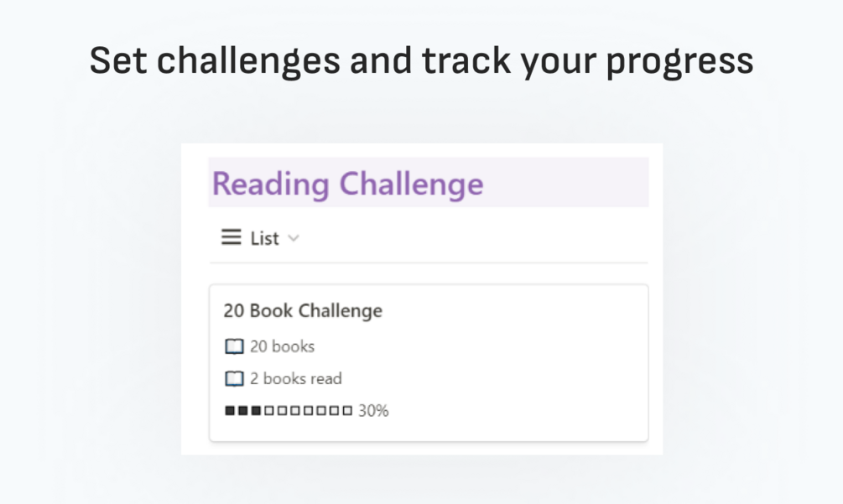Expand the List view dropdown chevron

click(293, 238)
